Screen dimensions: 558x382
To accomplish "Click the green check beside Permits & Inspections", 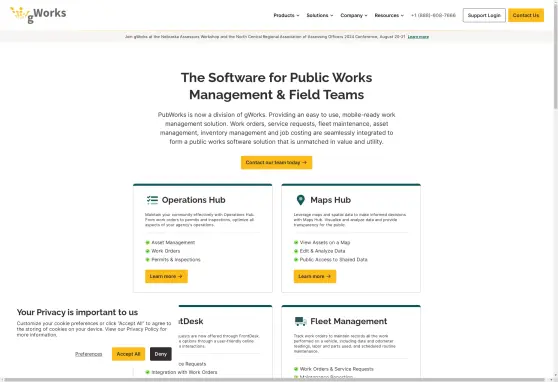I will click(147, 260).
